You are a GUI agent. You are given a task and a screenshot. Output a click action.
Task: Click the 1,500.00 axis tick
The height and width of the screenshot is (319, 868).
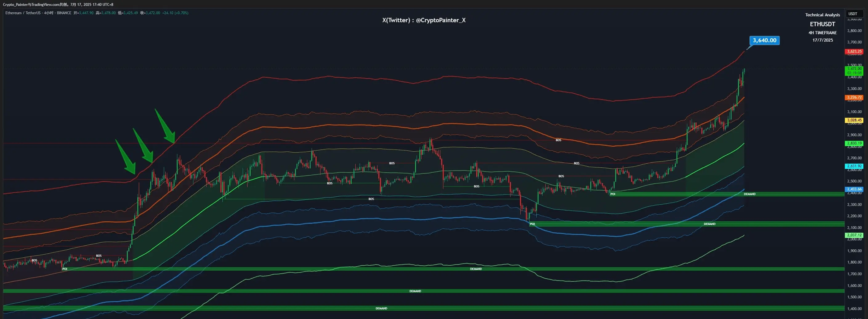coord(854,297)
